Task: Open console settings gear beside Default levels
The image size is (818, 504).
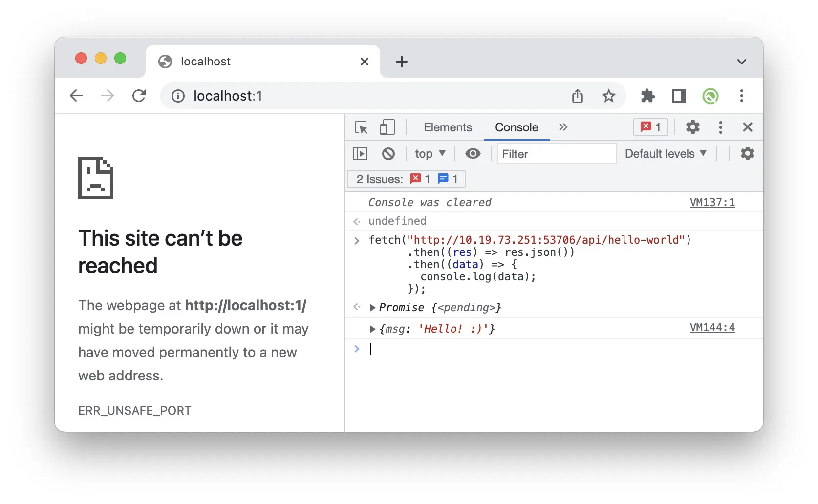Action: (x=747, y=154)
